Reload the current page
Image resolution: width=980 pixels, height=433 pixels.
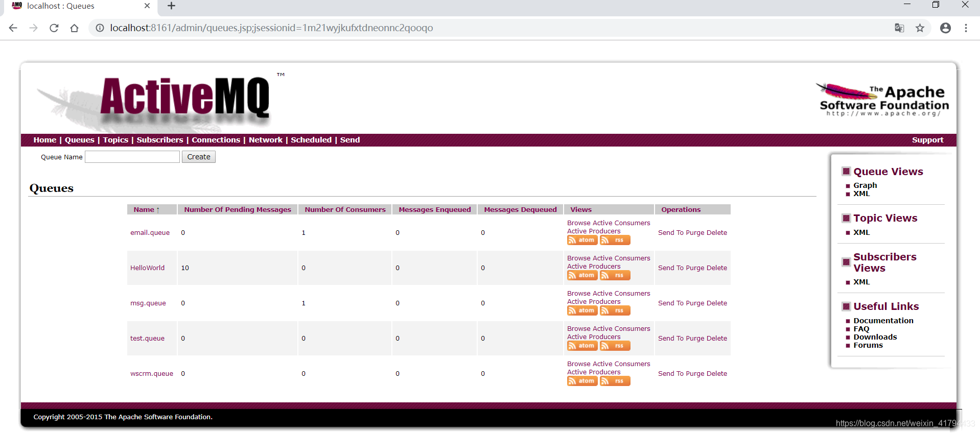tap(54, 28)
